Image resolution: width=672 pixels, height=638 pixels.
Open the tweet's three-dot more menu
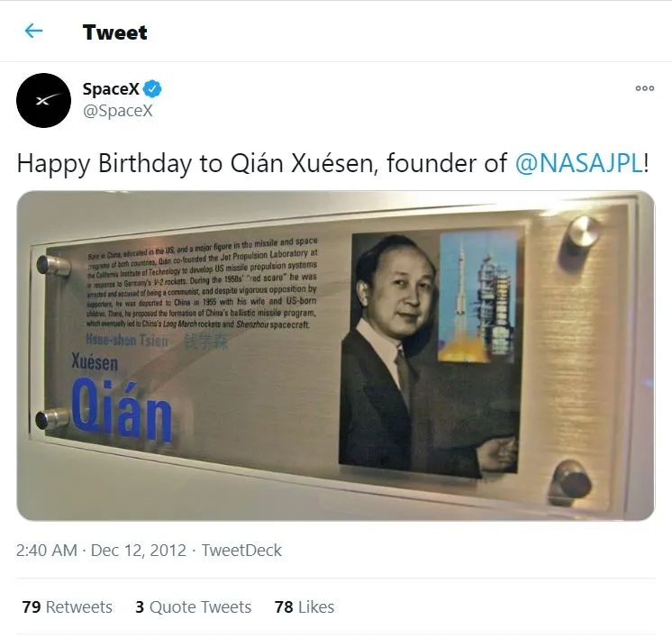pos(644,88)
